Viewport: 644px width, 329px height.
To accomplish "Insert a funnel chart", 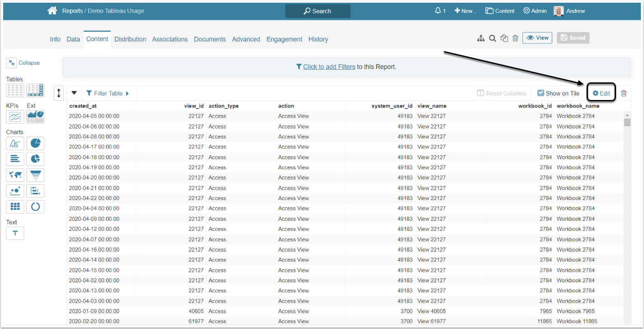I will 35,175.
